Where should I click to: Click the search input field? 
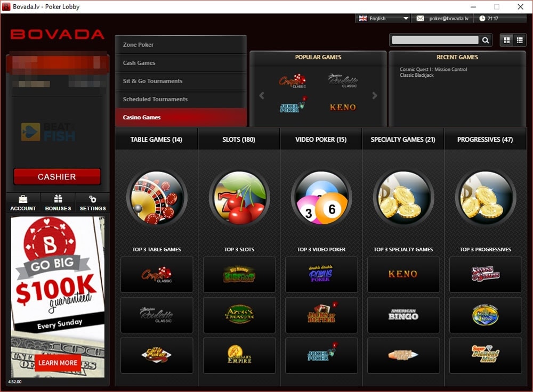pos(437,40)
